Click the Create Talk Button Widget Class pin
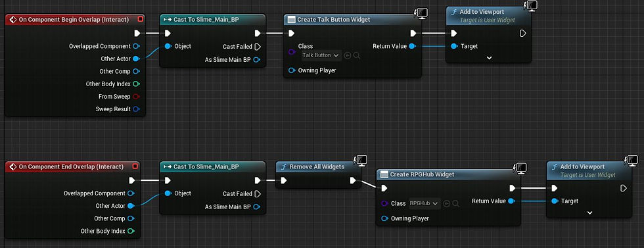 pos(292,52)
